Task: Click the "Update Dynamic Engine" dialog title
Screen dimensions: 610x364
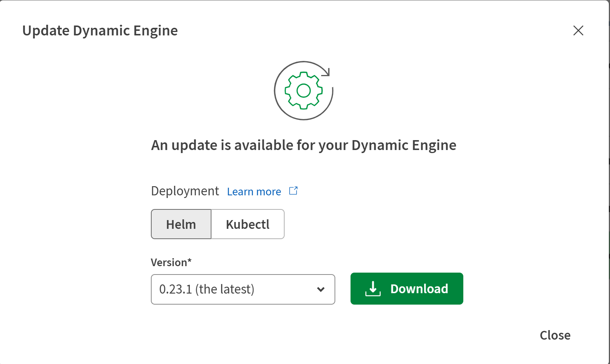Action: point(100,30)
